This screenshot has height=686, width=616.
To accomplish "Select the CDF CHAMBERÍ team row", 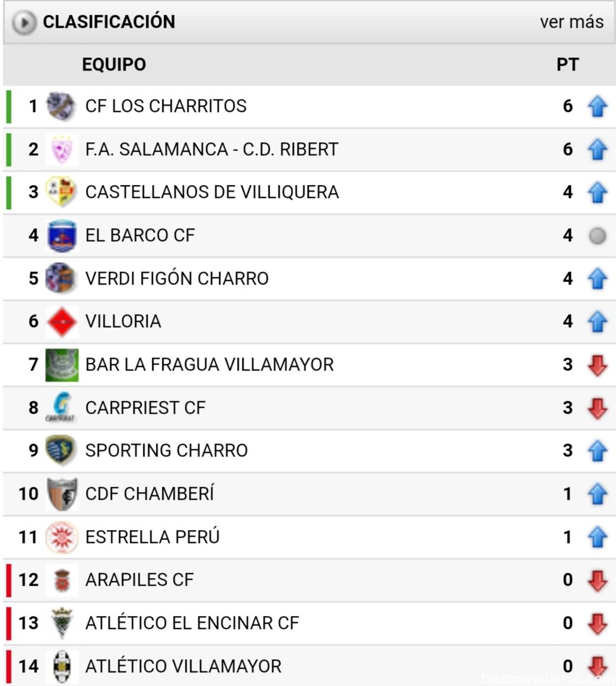I will pos(309,494).
